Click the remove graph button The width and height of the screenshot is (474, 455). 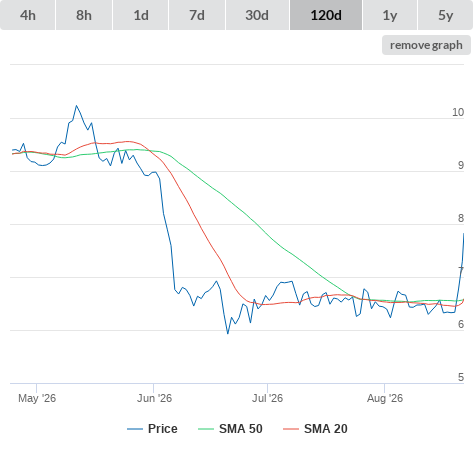(426, 45)
